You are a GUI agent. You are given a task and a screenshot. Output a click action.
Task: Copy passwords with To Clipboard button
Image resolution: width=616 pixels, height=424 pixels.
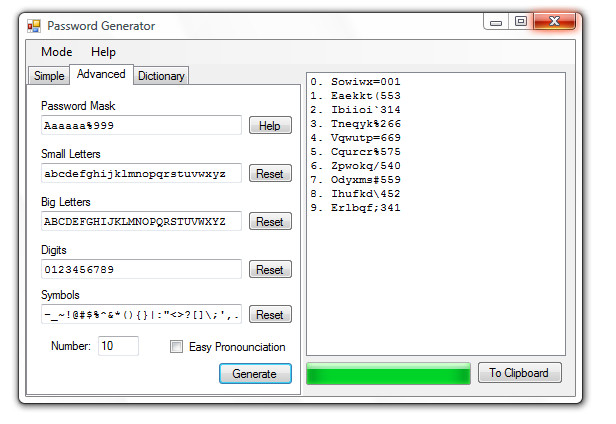[520, 373]
